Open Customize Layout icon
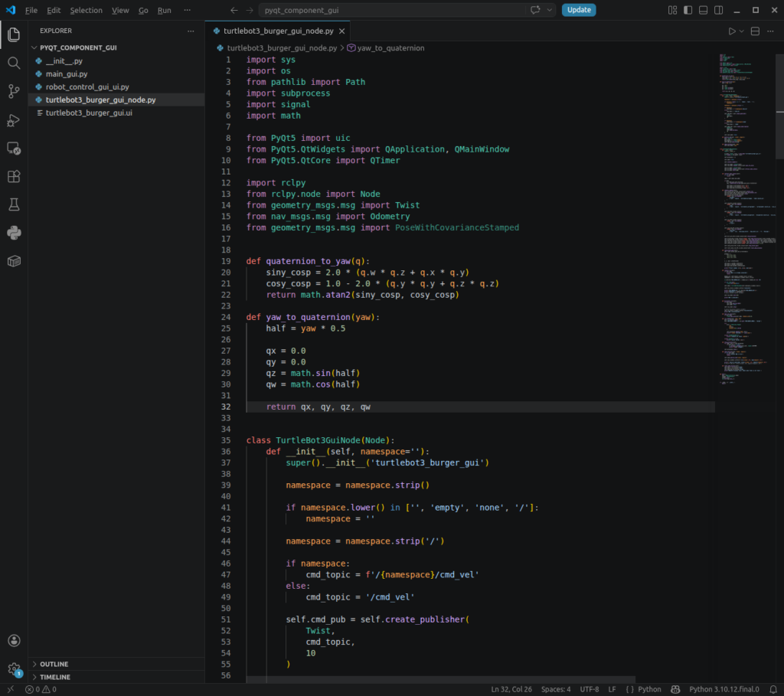The height and width of the screenshot is (696, 784). click(672, 10)
